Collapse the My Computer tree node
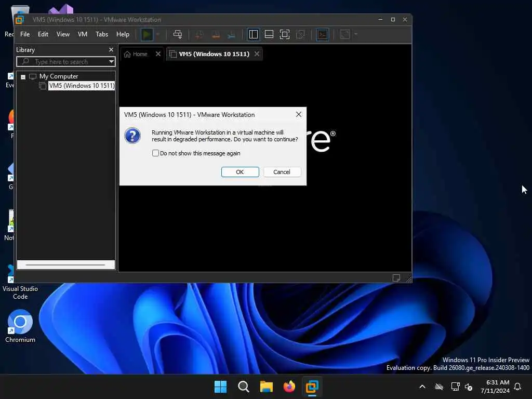Screen dimensions: 532x399 point(23,77)
